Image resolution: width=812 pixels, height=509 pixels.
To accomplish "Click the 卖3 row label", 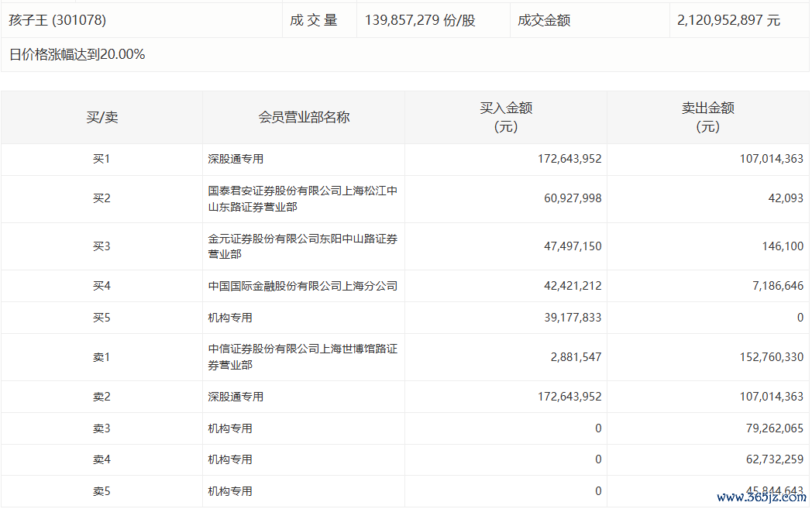I will [x=101, y=428].
